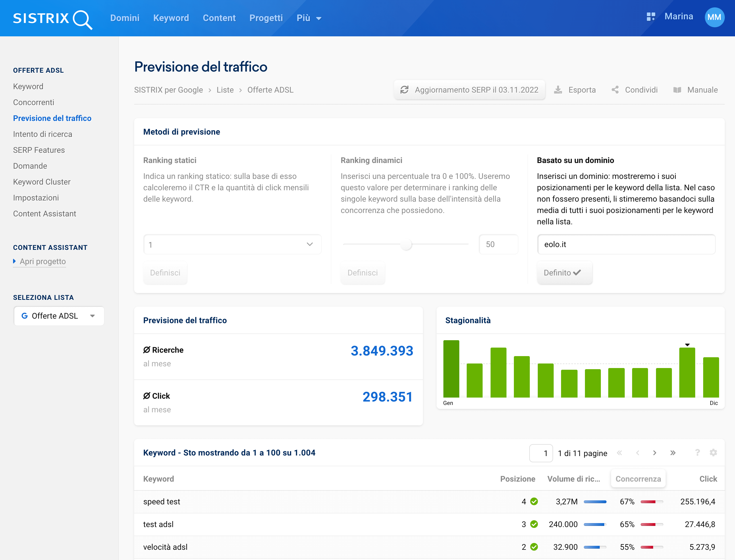Viewport: 735px width, 560px height.
Task: Open Intento di ricerca in the sidebar
Action: 43,134
